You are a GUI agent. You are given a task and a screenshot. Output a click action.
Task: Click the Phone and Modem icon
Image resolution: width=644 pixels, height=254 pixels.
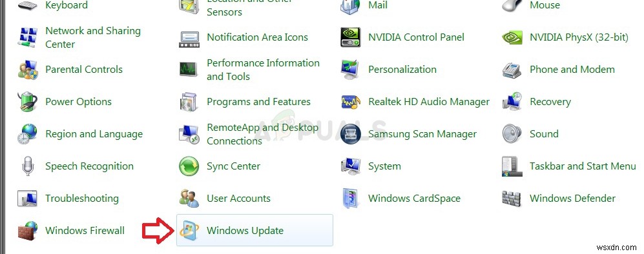512,70
